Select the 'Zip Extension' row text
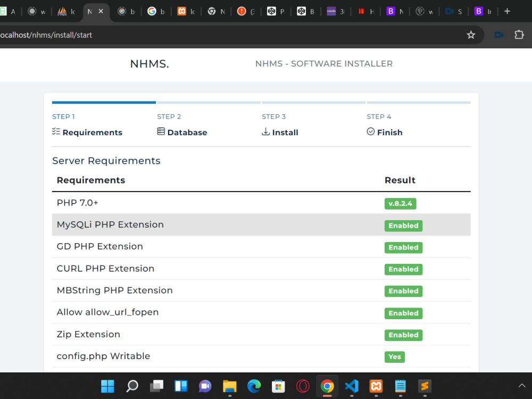The image size is (532, 399). pos(88,334)
